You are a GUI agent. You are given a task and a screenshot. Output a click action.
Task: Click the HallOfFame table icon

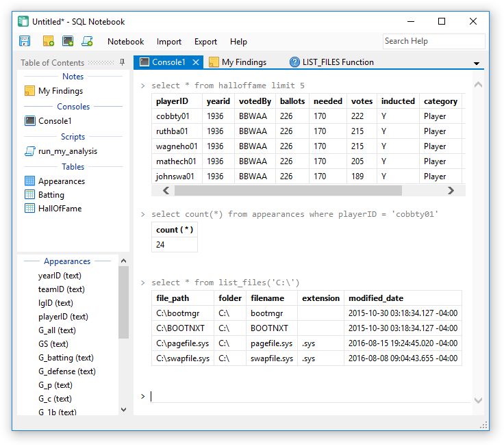click(x=29, y=208)
